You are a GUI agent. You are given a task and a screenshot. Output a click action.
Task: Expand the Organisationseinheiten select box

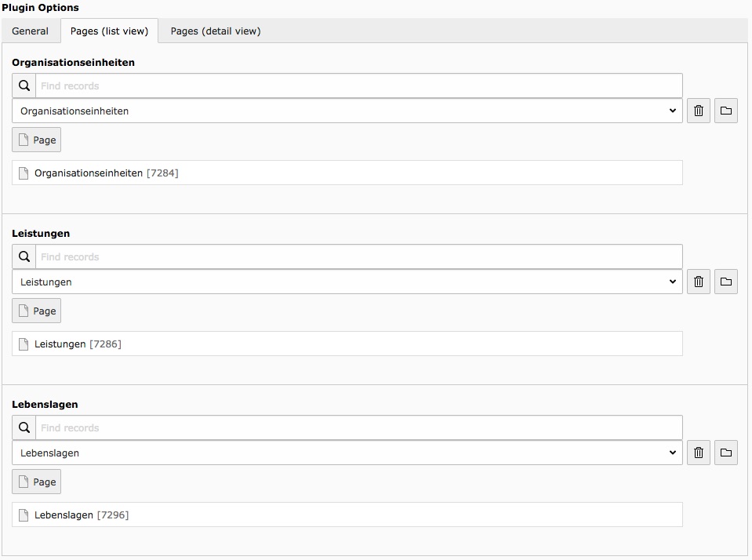[347, 111]
